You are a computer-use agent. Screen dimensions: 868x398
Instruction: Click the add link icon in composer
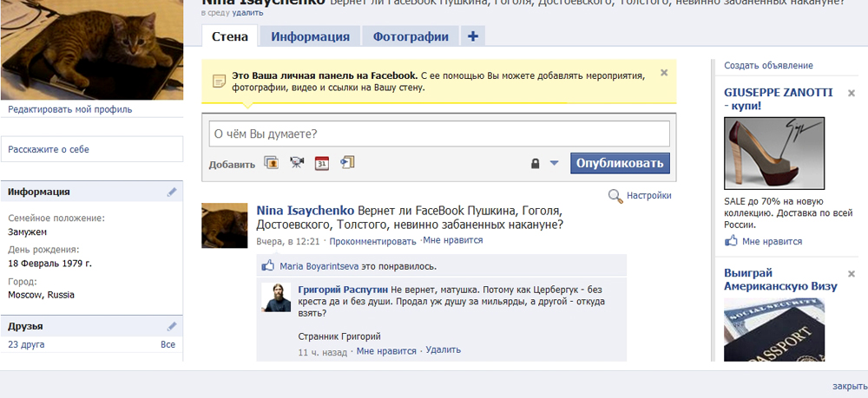pyautogui.click(x=347, y=163)
